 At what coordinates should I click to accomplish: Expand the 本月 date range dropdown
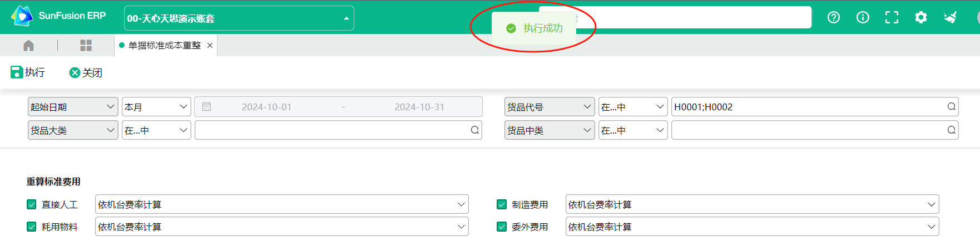point(156,107)
